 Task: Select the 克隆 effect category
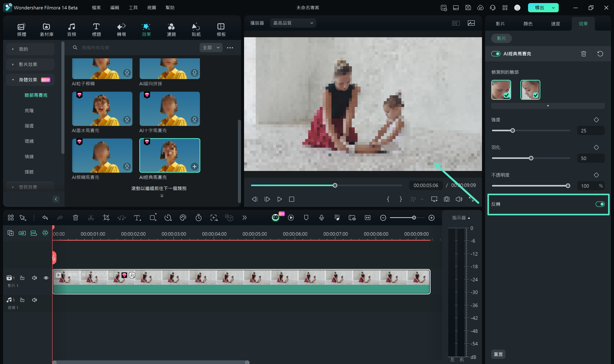(x=29, y=110)
